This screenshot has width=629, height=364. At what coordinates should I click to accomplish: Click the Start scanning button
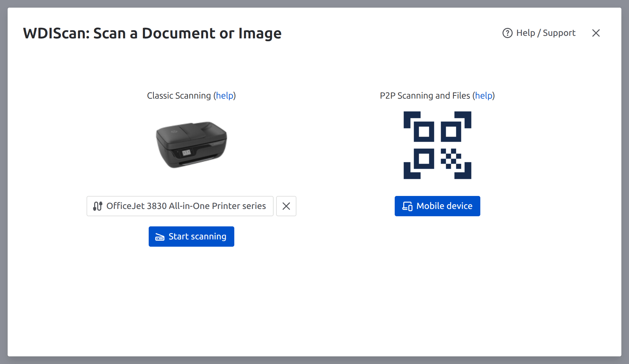(x=191, y=237)
